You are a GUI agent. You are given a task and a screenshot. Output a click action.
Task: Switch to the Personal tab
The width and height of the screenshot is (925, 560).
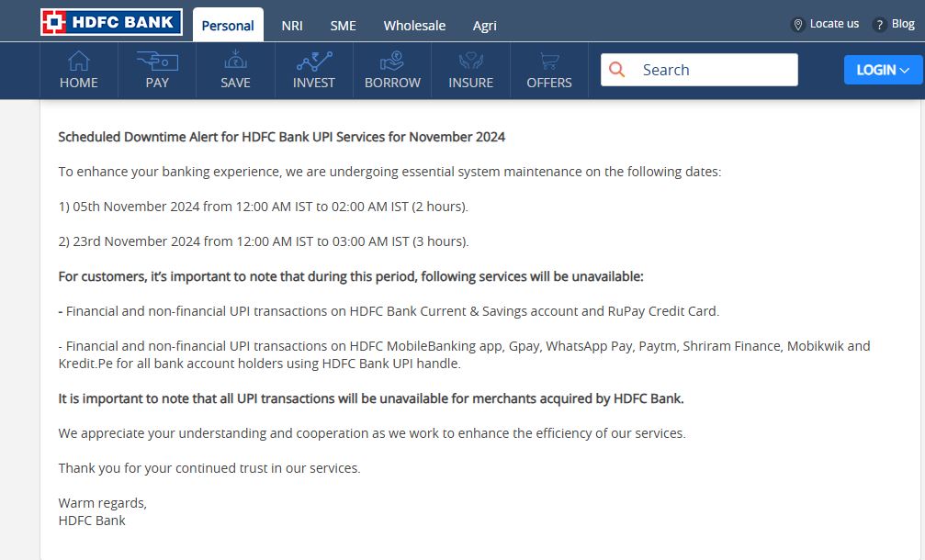click(228, 26)
